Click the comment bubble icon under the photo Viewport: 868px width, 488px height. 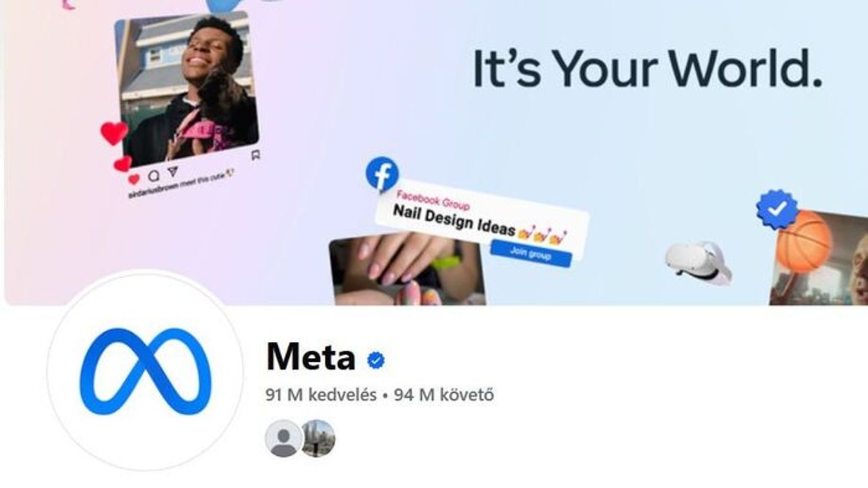(x=154, y=176)
